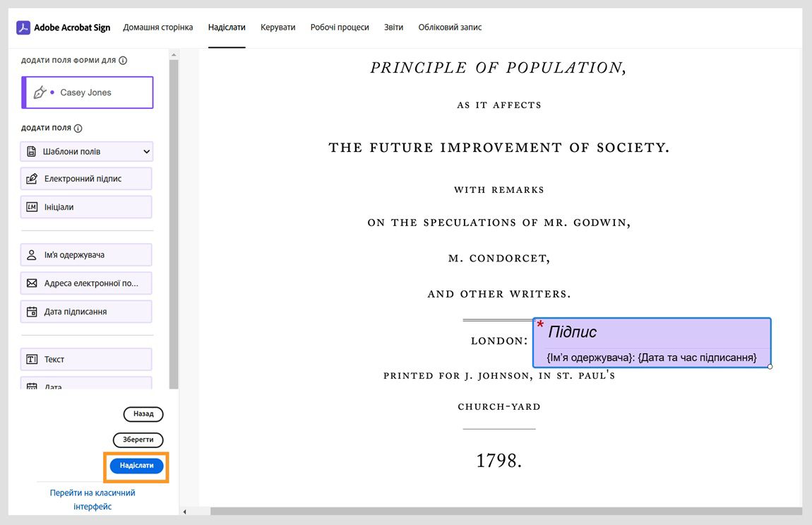812x525 pixels.
Task: Click the envelope icon in email address field
Action: pyautogui.click(x=32, y=283)
